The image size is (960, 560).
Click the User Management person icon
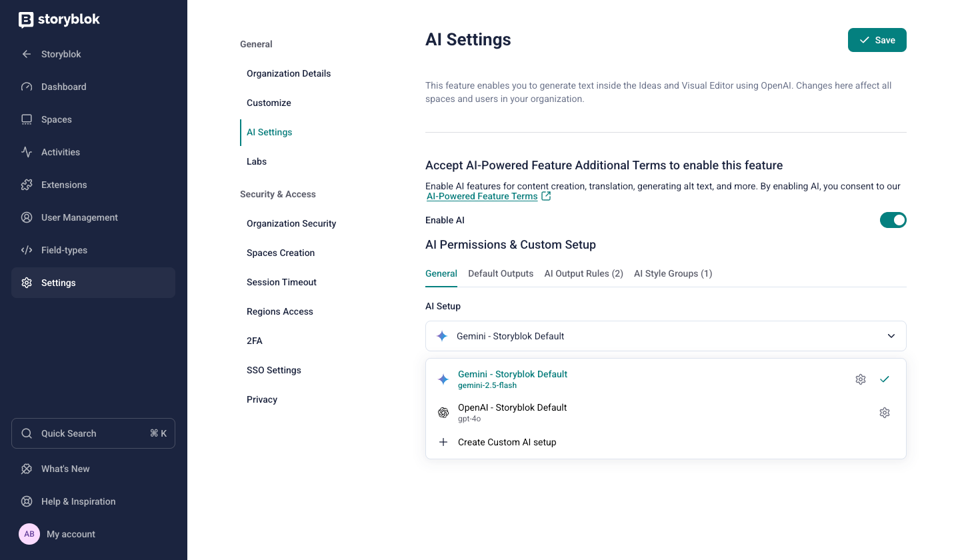(x=27, y=217)
